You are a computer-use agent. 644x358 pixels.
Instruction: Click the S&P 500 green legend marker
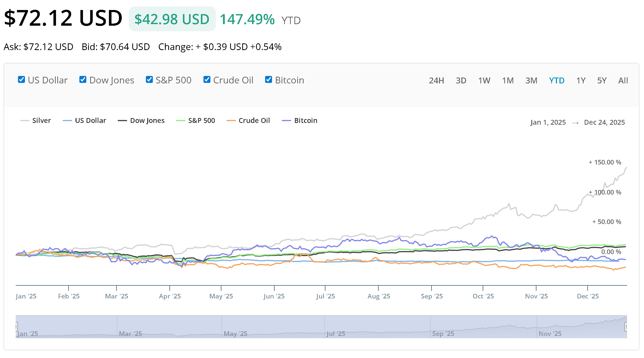[x=181, y=121]
